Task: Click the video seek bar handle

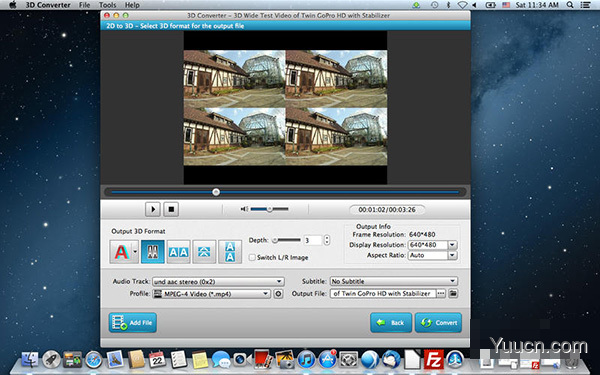Action: 216,192
